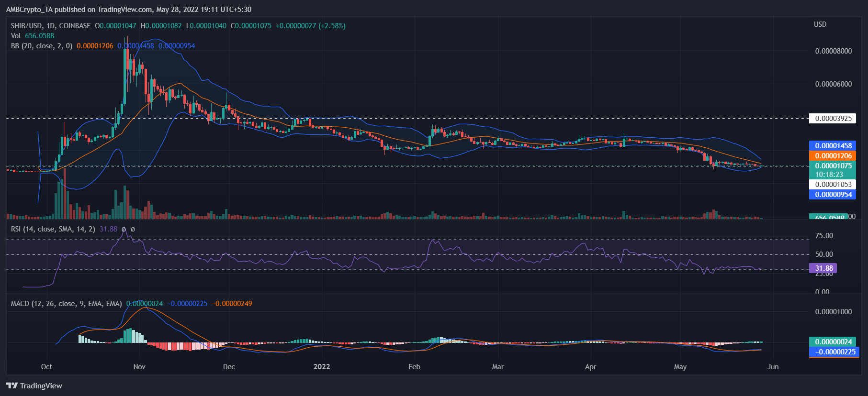Click the 0.00008000 price axis label
The width and height of the screenshot is (868, 396).
833,51
